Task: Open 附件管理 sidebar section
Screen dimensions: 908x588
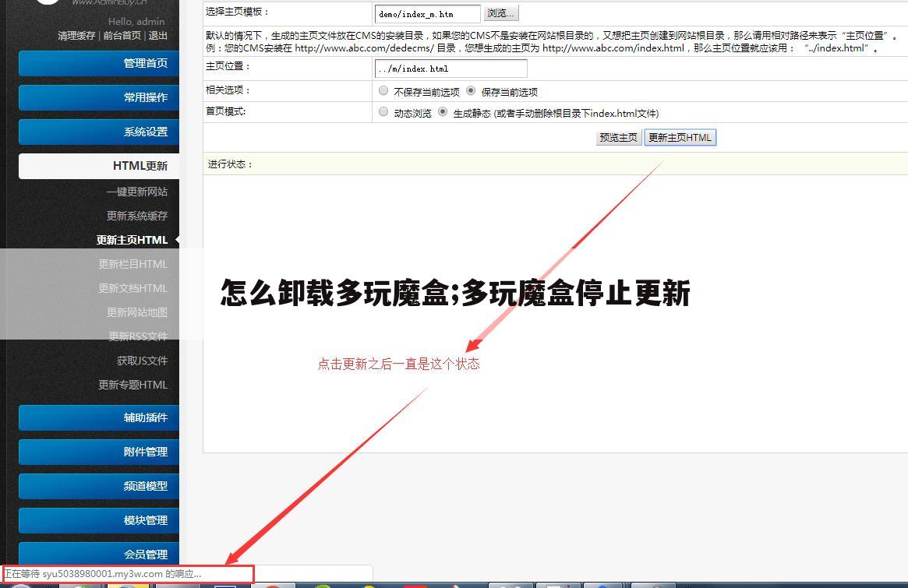Action: (99, 452)
